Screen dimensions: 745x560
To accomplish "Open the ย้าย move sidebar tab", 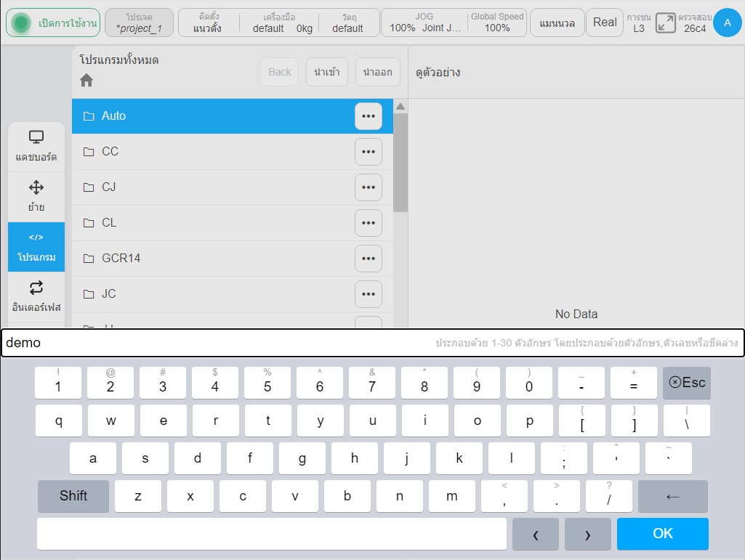I will point(36,197).
